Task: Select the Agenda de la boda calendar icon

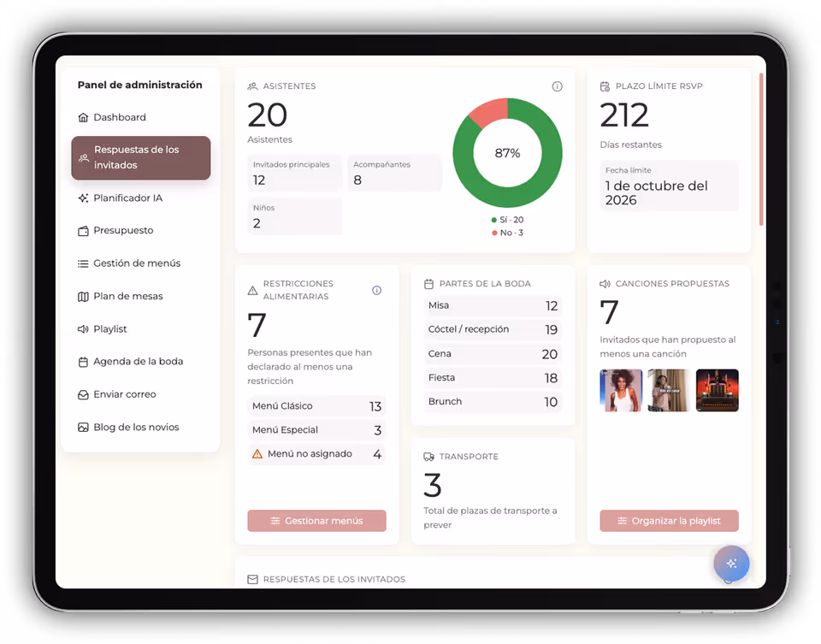Action: [x=85, y=361]
